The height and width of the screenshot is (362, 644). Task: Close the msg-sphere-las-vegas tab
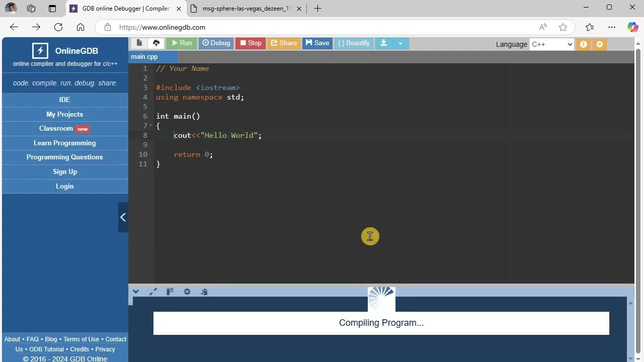pyautogui.click(x=299, y=9)
